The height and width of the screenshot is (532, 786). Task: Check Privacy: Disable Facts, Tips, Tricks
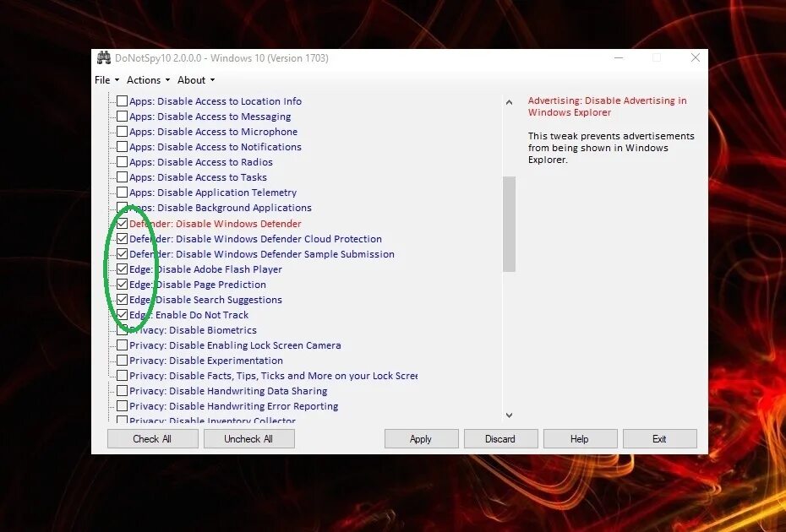[x=123, y=376]
